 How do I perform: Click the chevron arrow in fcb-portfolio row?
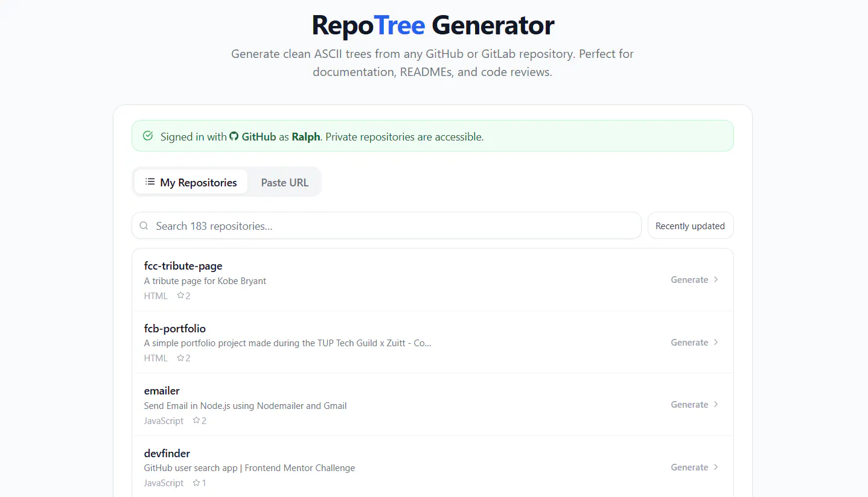(716, 342)
